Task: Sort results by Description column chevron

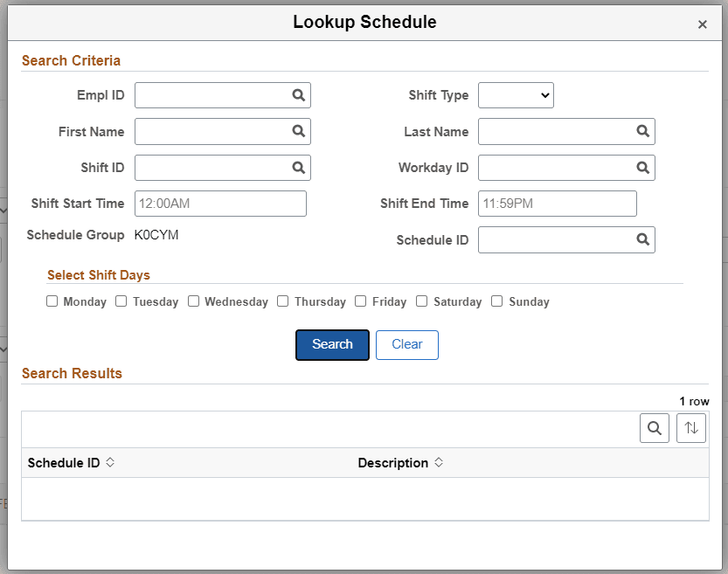Action: click(439, 462)
